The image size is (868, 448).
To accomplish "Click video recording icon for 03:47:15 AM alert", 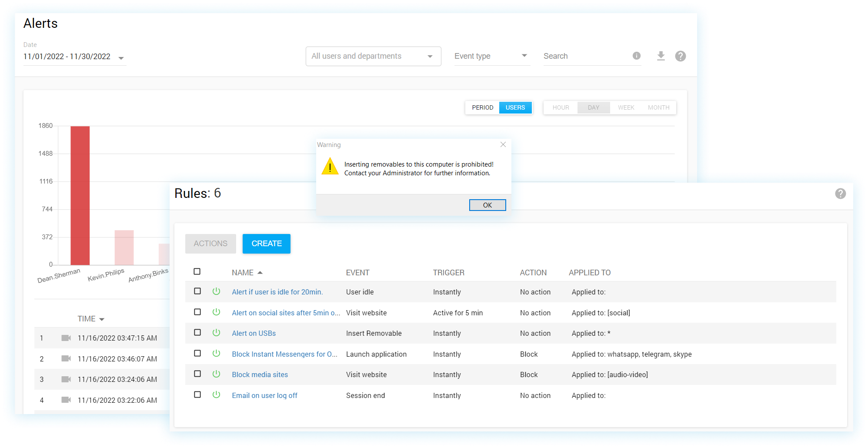I will 66,338.
